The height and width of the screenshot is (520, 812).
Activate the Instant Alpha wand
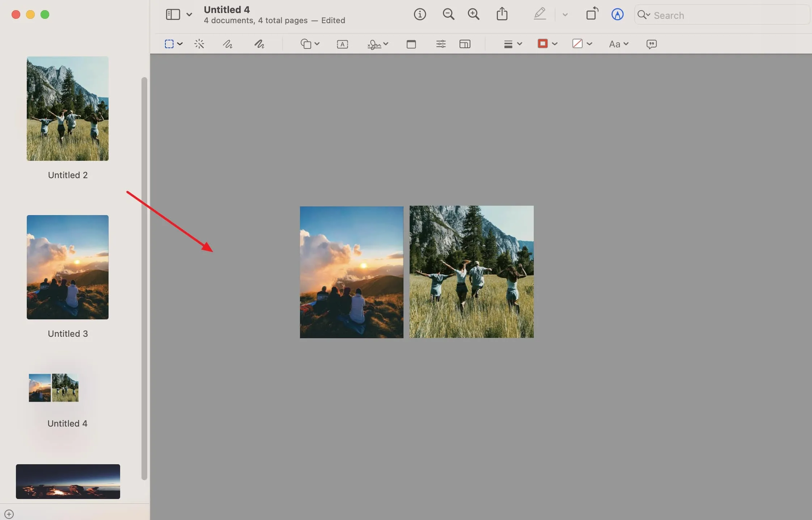pyautogui.click(x=199, y=44)
